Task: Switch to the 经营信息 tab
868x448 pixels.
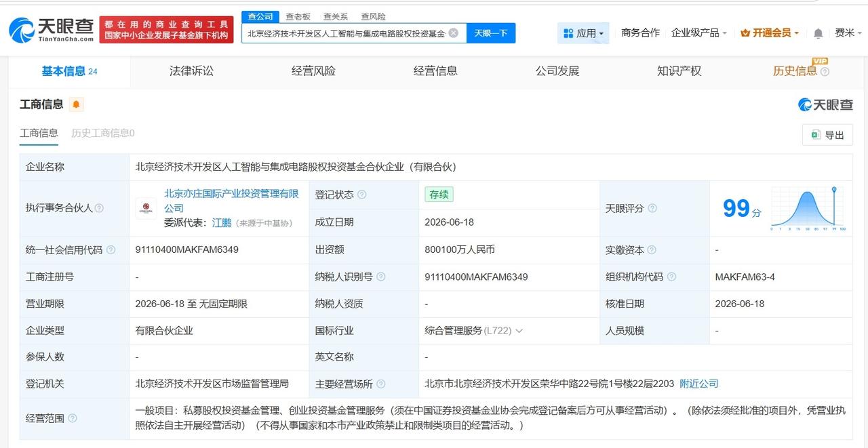Action: (x=435, y=71)
